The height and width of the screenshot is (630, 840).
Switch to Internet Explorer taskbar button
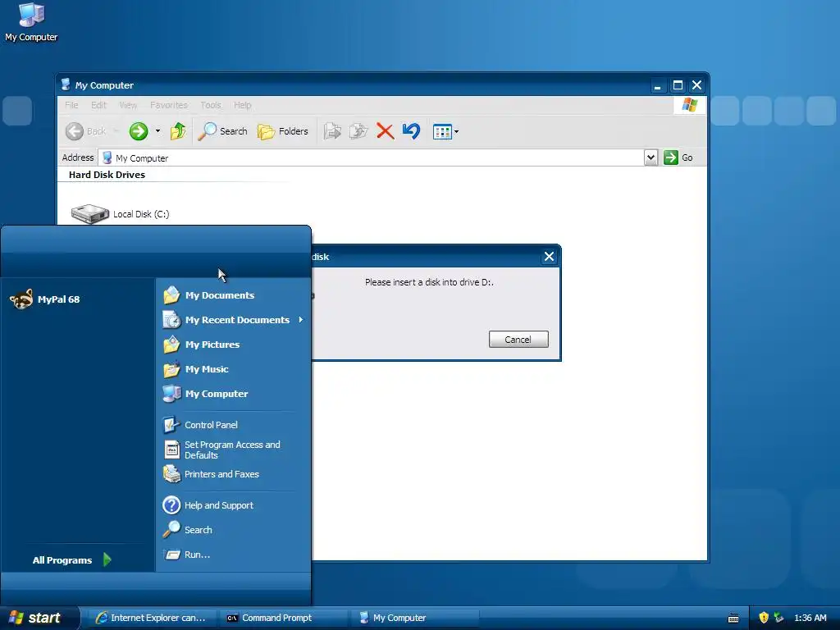(151, 618)
